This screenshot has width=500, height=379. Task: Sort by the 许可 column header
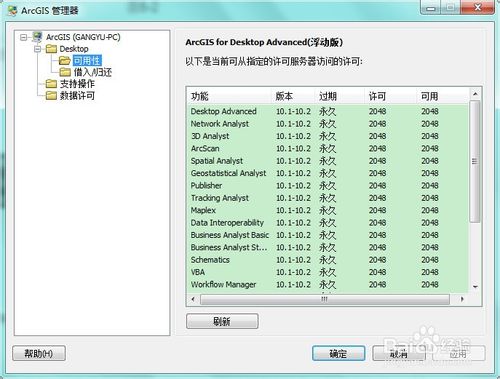[x=391, y=96]
